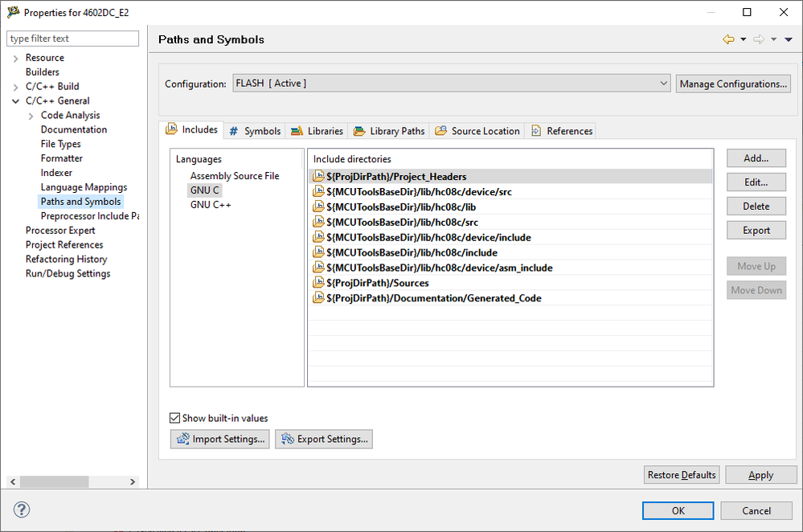The height and width of the screenshot is (532, 803).
Task: Expand the Code Analysis tree node
Action: point(31,116)
